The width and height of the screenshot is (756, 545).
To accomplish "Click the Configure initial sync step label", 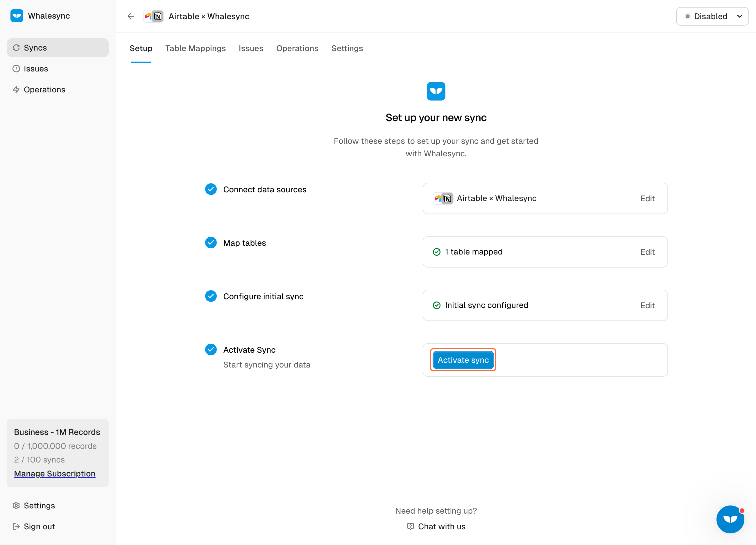I will 263,296.
